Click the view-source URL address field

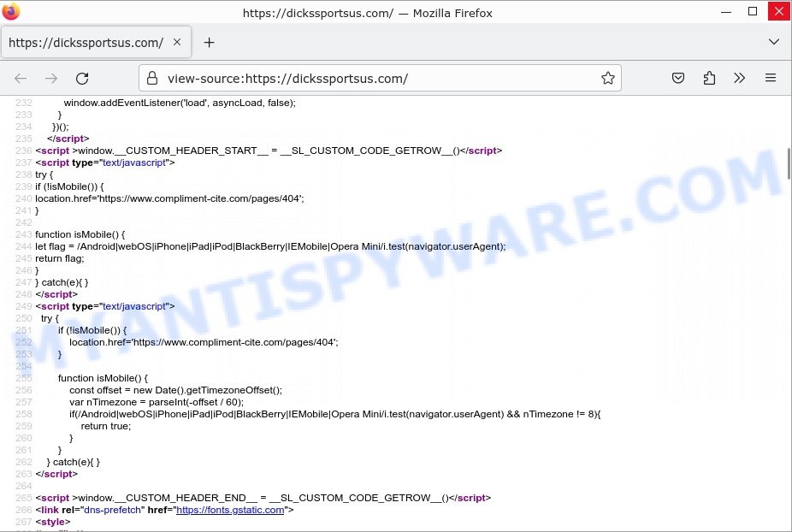pos(380,79)
